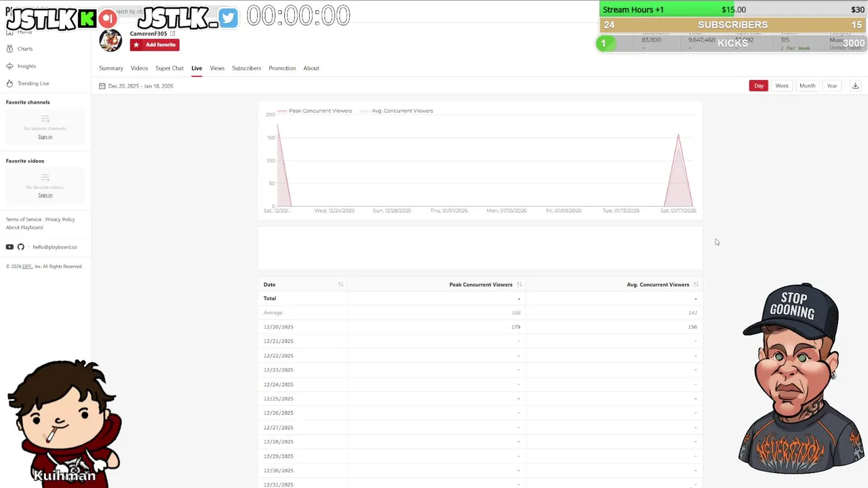Viewport: 868px width, 488px height.
Task: Click hello@playboard.co email link
Action: (55, 247)
